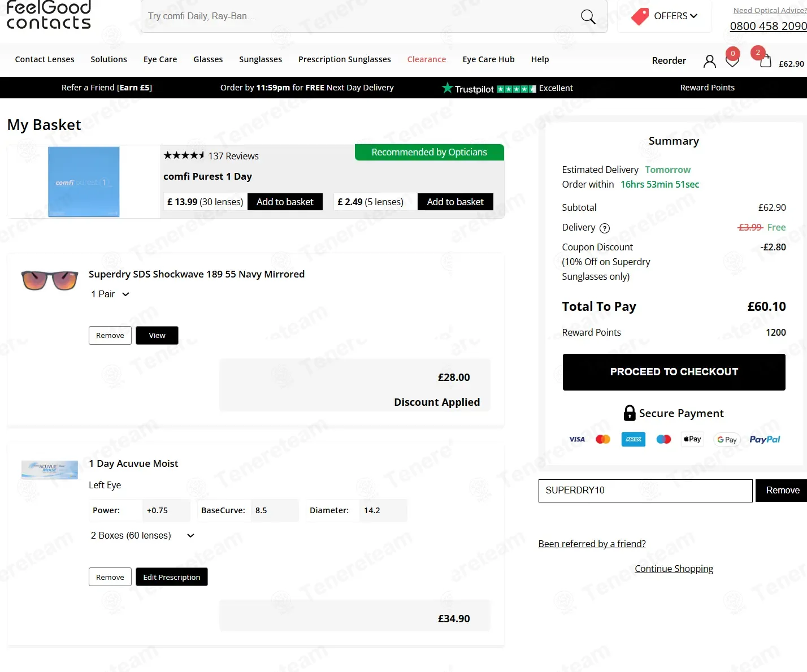Click the Visa payment icon
807x672 pixels.
pos(577,439)
